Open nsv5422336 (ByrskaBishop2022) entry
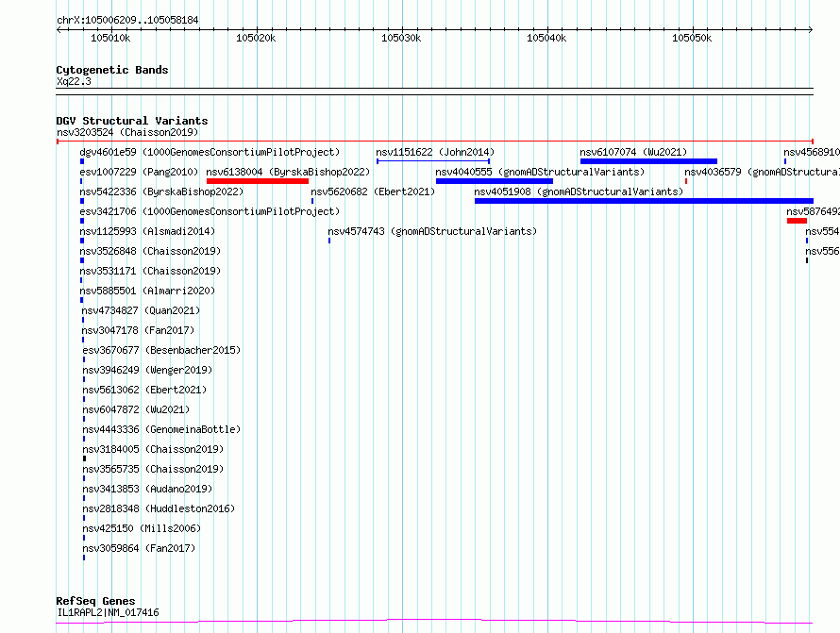The image size is (840, 633). (161, 192)
